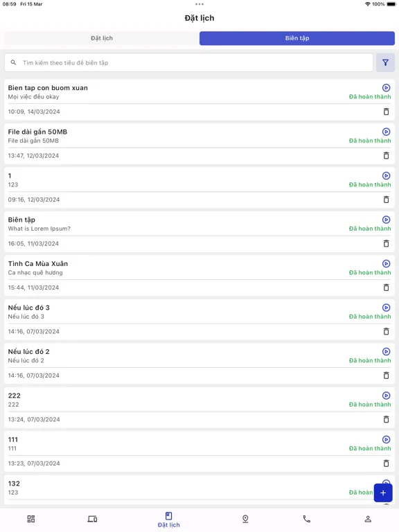Open the three-dots multitasking menu at top
The width and height of the screenshot is (399, 532).
(199, 4)
